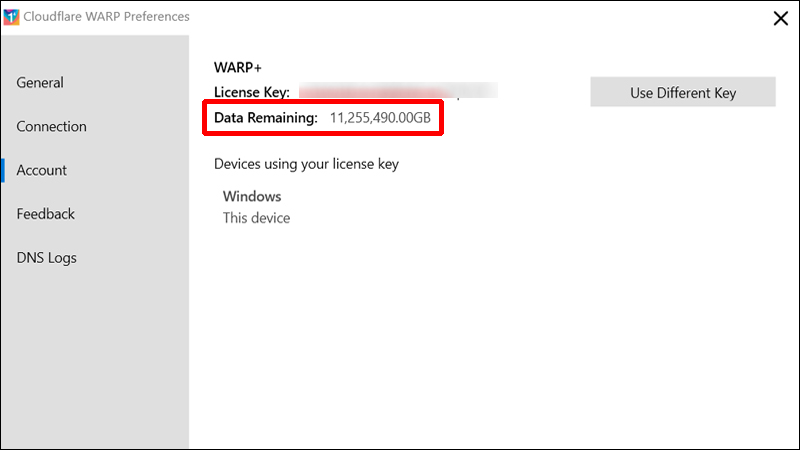Click empty gray sidebar below DNS Logs

(x=95, y=357)
